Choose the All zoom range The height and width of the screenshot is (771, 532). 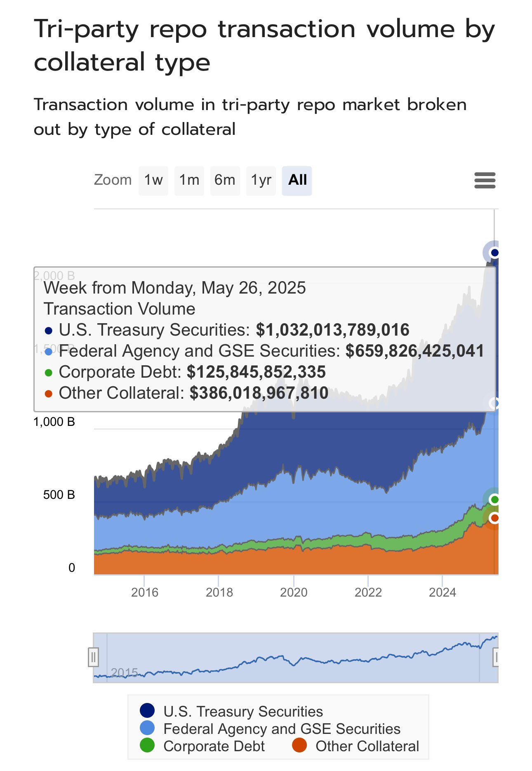pyautogui.click(x=297, y=181)
